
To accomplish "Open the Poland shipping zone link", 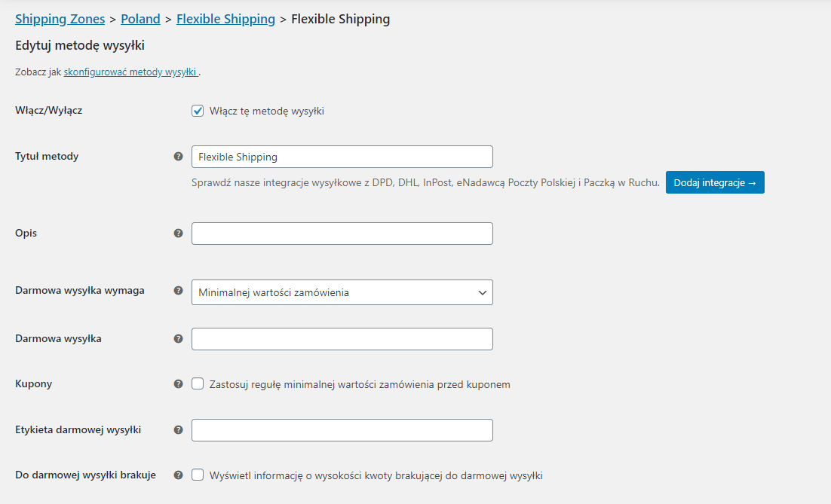I will point(140,18).
